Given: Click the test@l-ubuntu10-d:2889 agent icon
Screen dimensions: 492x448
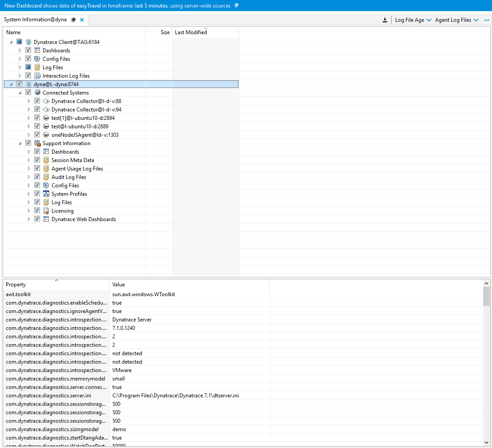Looking at the screenshot, I should pyautogui.click(x=46, y=127).
